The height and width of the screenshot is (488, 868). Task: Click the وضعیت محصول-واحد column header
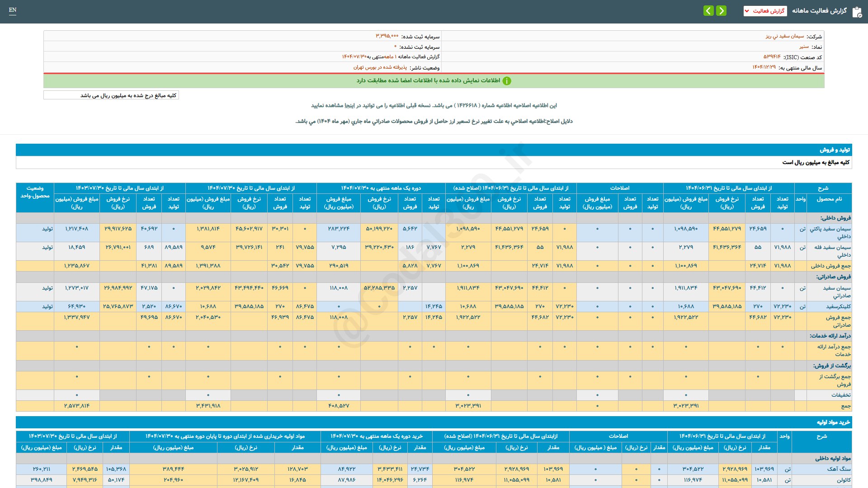pyautogui.click(x=35, y=192)
